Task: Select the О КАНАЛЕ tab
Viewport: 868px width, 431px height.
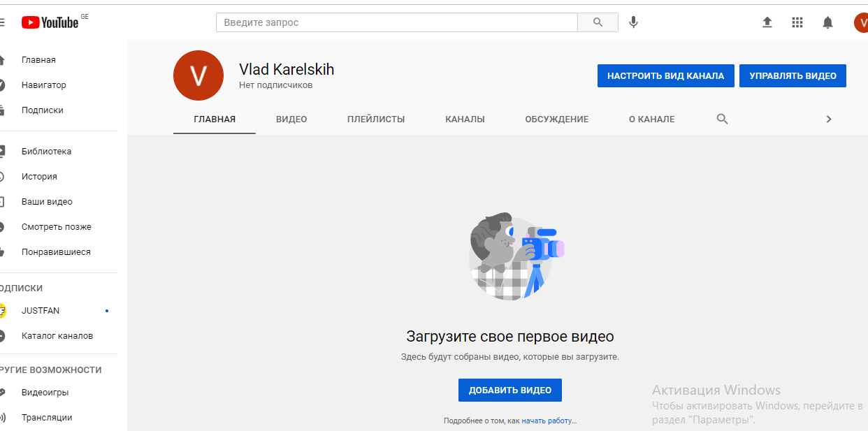Action: point(651,119)
